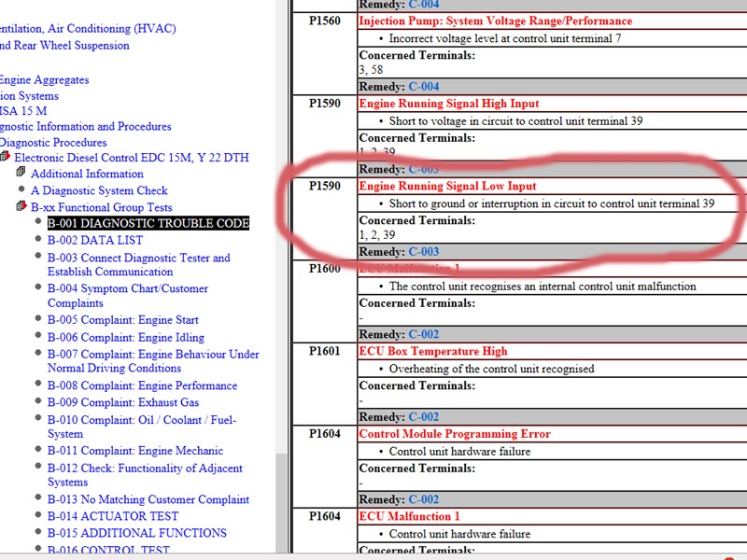Click Control Module Programming Error title

click(455, 433)
